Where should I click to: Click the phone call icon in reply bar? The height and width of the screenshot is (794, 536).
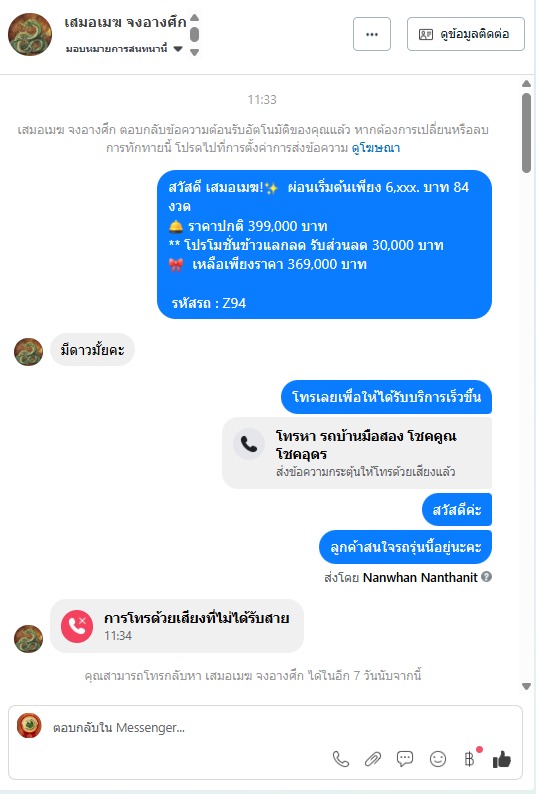(340, 759)
